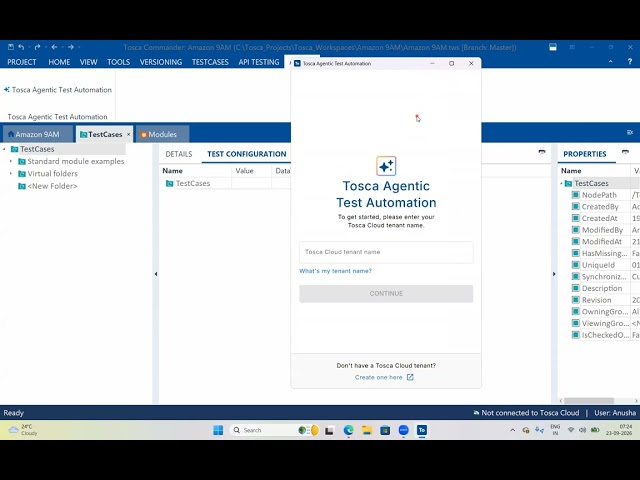This screenshot has width=640, height=480.
Task: Navigate back with the left arrow icon
Action: pos(54,47)
